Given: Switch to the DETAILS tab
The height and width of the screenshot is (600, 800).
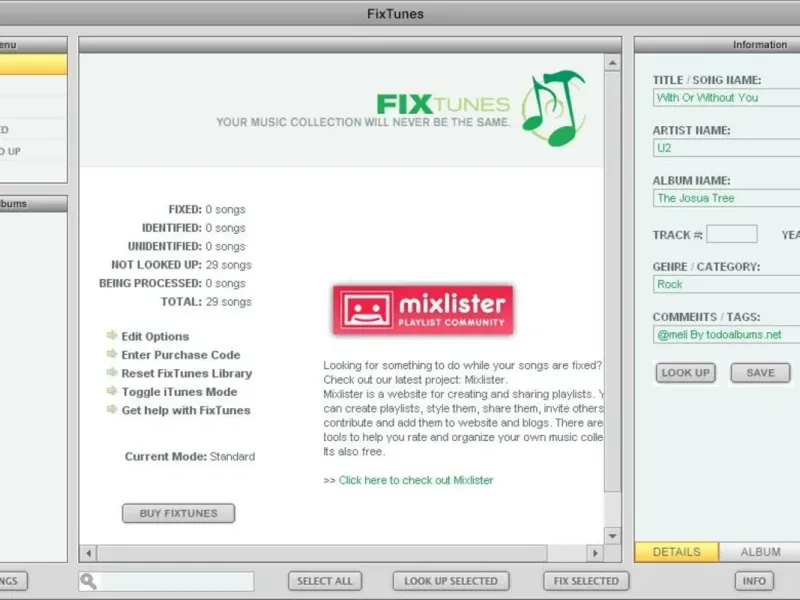Looking at the screenshot, I should coord(677,552).
